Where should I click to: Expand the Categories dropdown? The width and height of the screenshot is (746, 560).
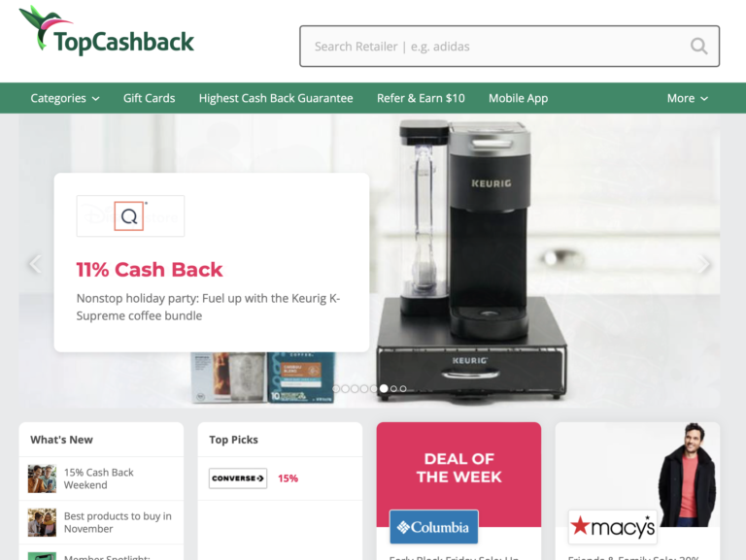click(x=65, y=98)
